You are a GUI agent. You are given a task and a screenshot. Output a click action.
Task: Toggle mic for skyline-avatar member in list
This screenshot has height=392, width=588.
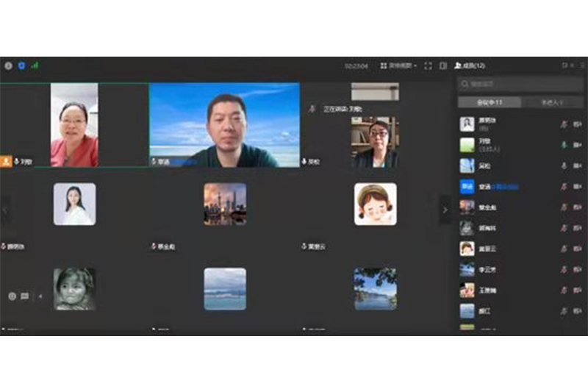coord(564,207)
